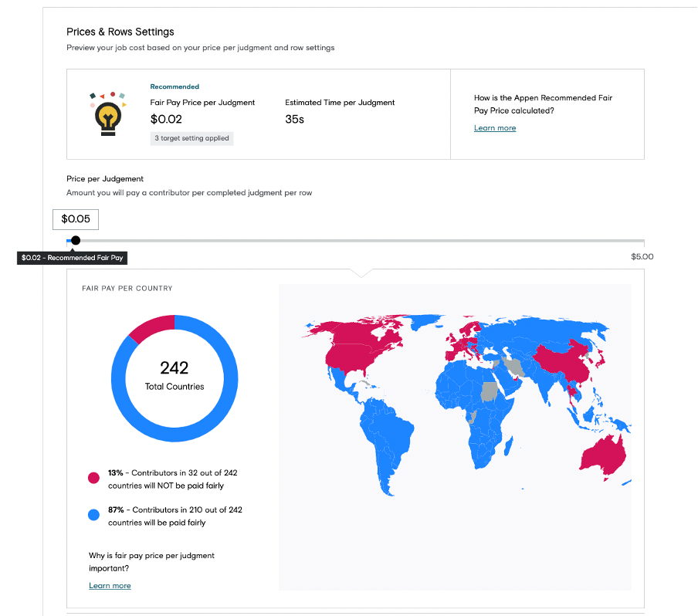Click the 242 Total Countries center label
Screen dimensions: 698x616
point(174,376)
